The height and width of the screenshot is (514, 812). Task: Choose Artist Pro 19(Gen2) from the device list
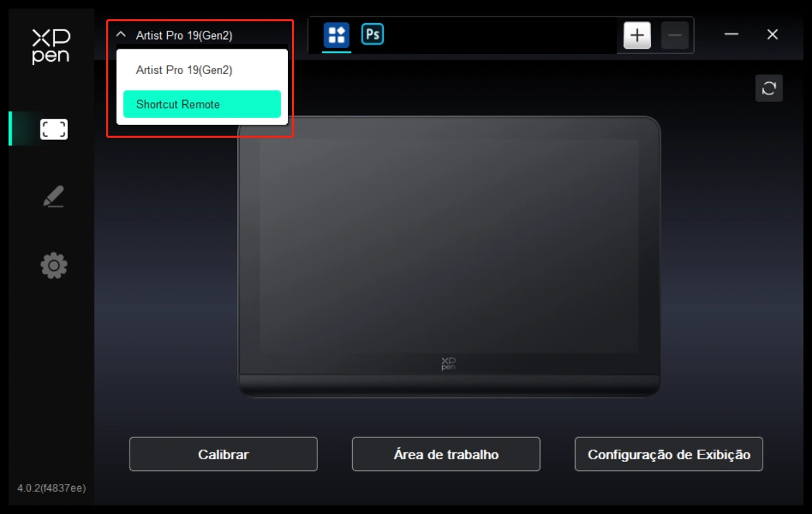click(184, 70)
